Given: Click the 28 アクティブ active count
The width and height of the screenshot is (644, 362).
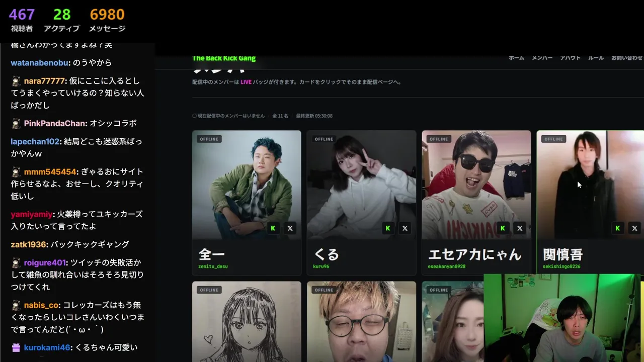Looking at the screenshot, I should [62, 20].
